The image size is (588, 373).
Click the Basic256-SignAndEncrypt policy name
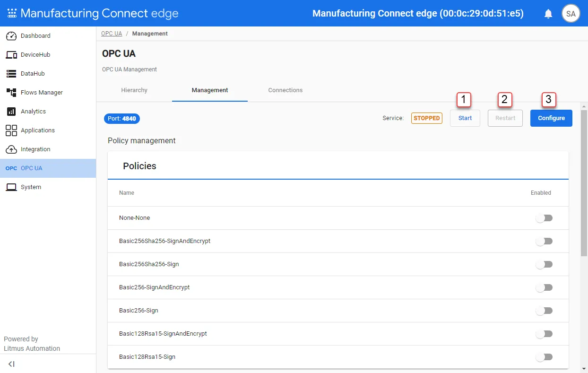coord(155,287)
